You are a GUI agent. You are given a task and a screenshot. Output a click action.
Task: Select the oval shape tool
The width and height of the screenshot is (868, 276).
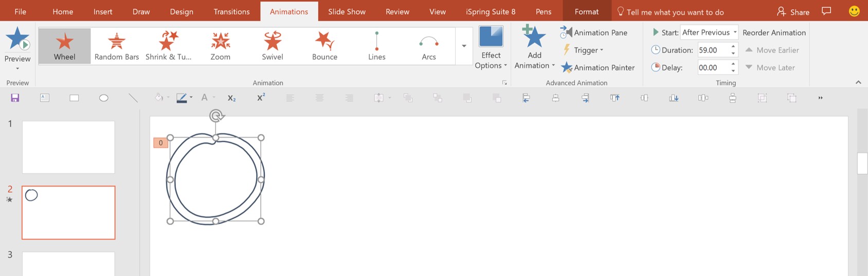click(x=103, y=98)
